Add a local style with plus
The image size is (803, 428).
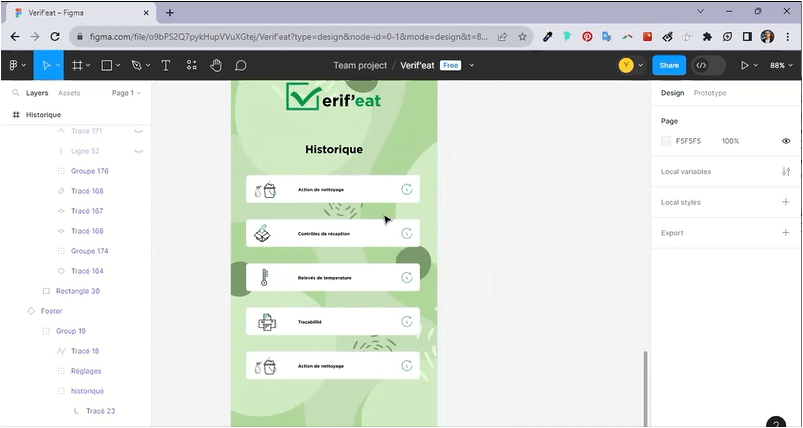786,202
